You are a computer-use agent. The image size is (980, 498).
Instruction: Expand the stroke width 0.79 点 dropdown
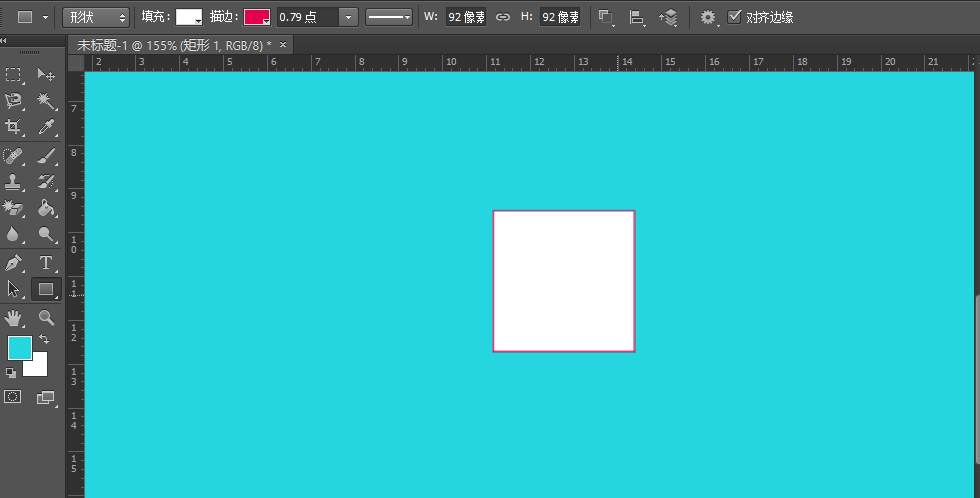point(348,17)
